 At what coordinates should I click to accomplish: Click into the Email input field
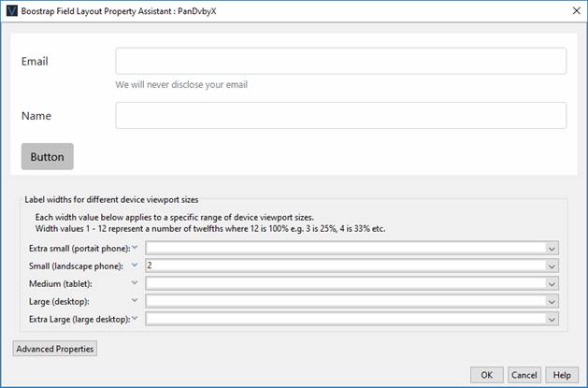tap(340, 61)
